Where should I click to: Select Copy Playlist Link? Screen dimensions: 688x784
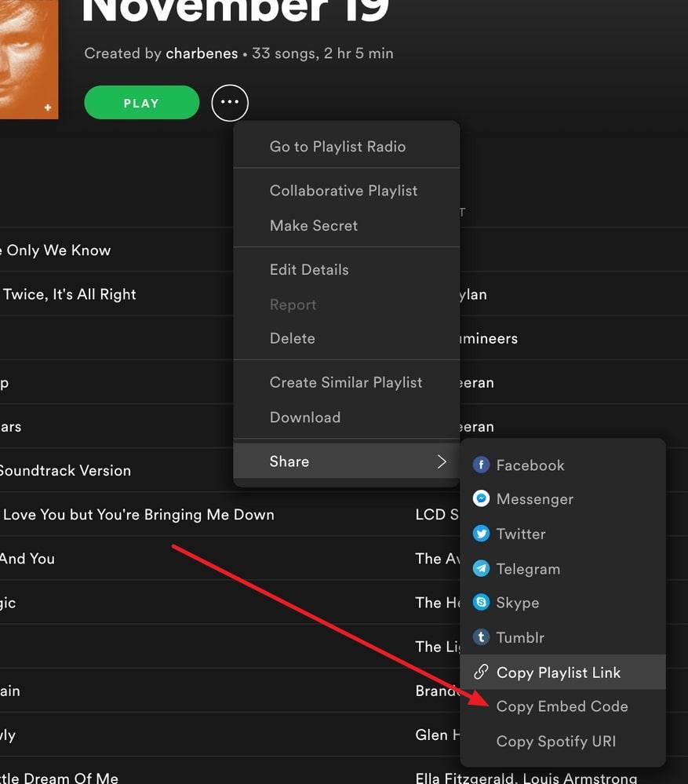click(562, 672)
